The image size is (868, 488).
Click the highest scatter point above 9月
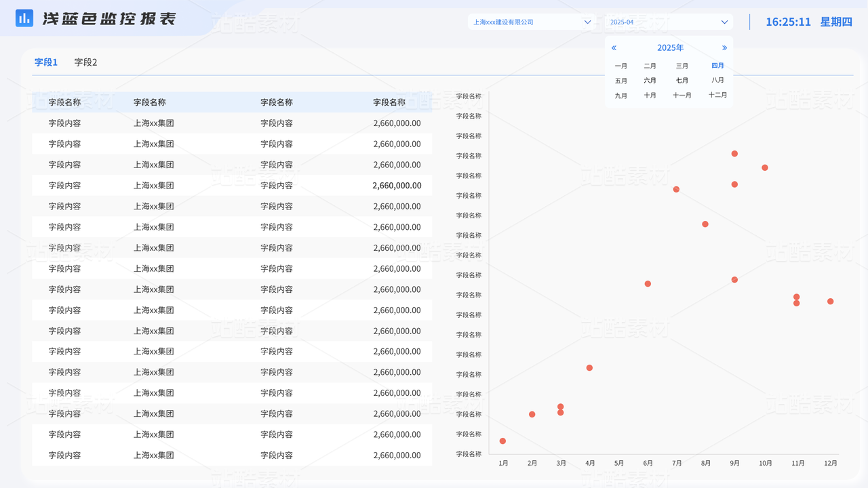(x=734, y=154)
